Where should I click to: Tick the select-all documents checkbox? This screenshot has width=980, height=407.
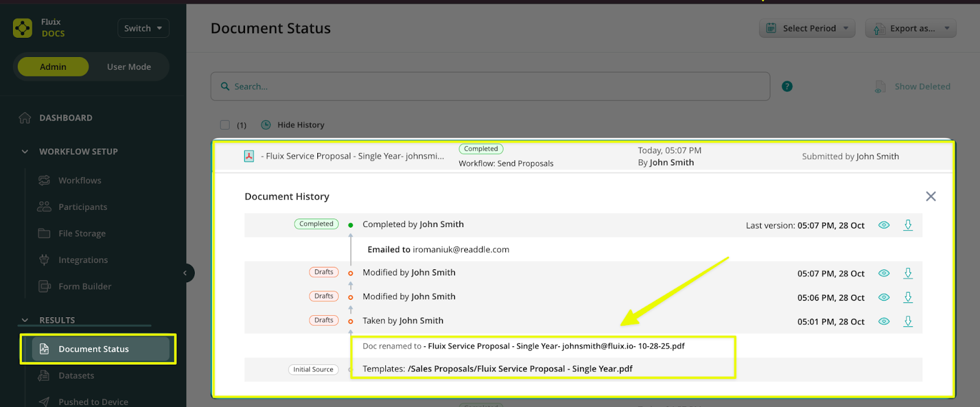click(225, 125)
